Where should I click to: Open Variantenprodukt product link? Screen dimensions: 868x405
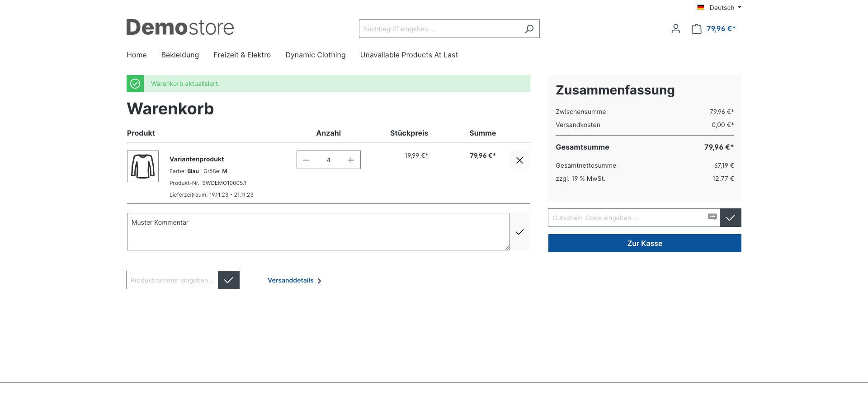click(197, 159)
